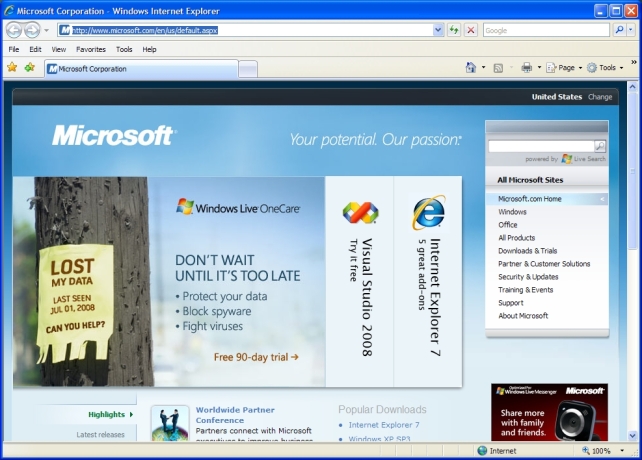642x460 pixels.
Task: Click the Internet Explorer 7 logo icon
Action: click(x=428, y=213)
